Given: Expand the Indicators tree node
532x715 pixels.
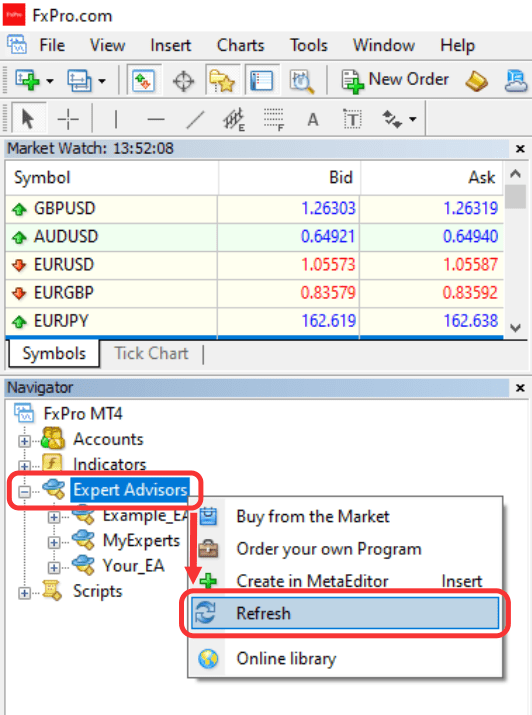Looking at the screenshot, I should point(25,466).
